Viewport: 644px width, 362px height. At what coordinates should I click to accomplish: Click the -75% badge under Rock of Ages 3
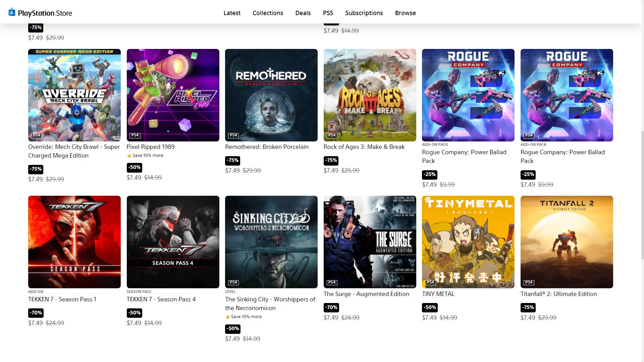[331, 161]
